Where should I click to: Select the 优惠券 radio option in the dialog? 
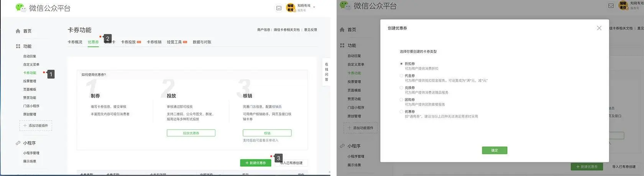(x=401, y=112)
